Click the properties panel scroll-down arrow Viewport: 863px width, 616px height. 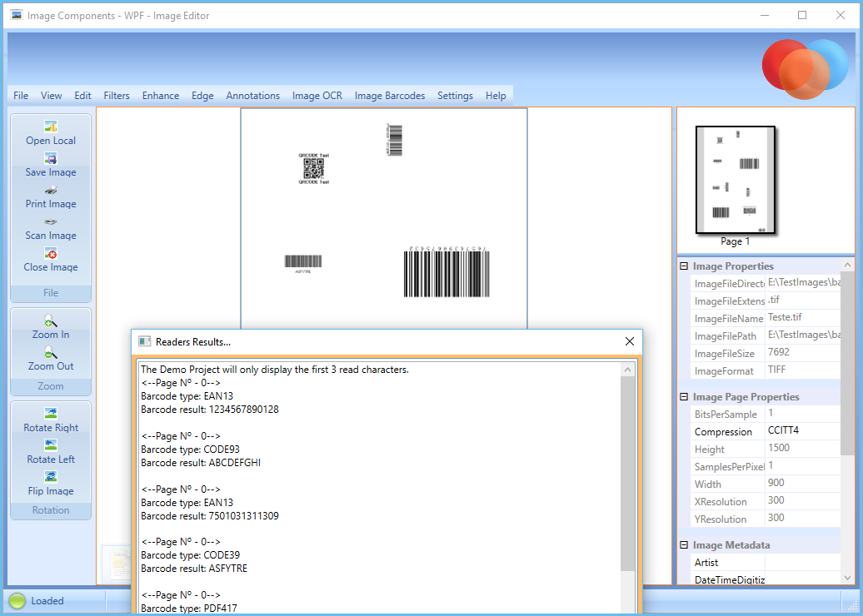[848, 578]
